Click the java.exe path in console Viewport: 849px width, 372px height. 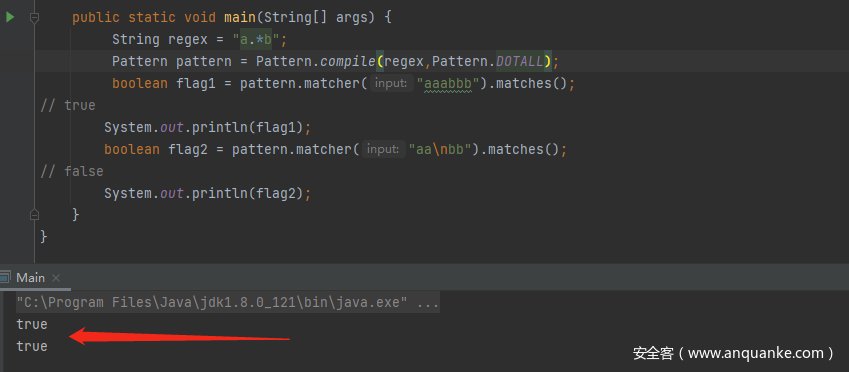(212, 303)
